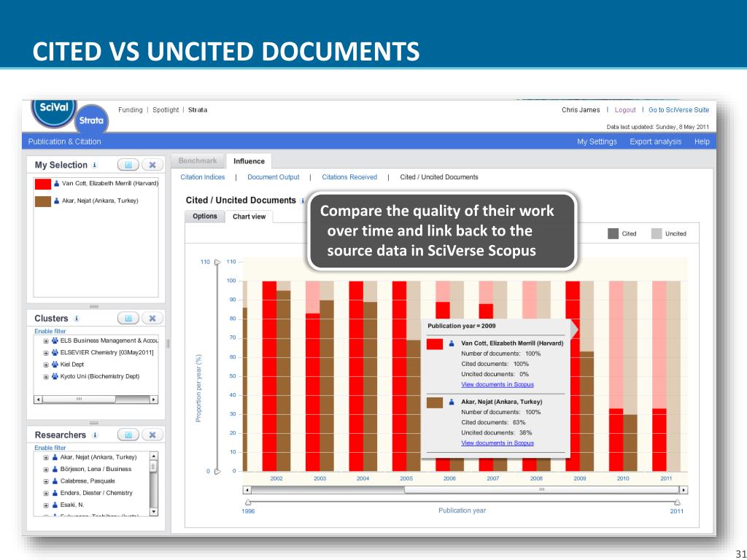Expand Kiel Dept cluster node
The image size is (747, 560).
click(x=46, y=365)
